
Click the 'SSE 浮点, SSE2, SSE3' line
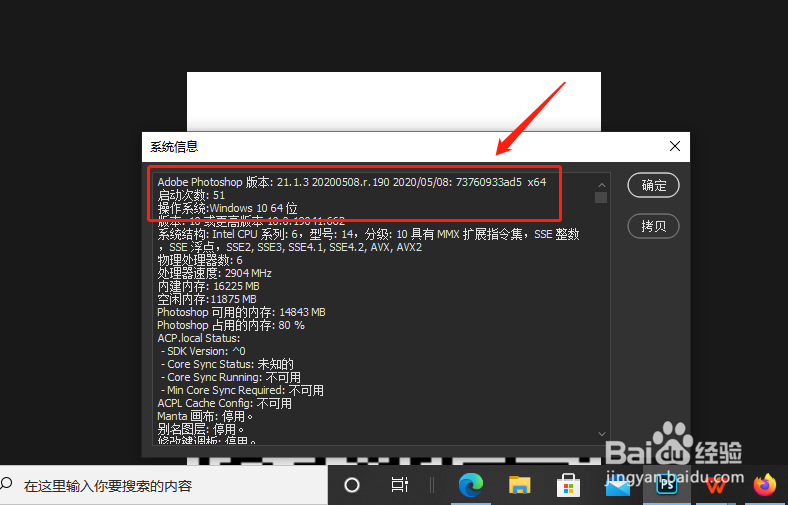[289, 247]
